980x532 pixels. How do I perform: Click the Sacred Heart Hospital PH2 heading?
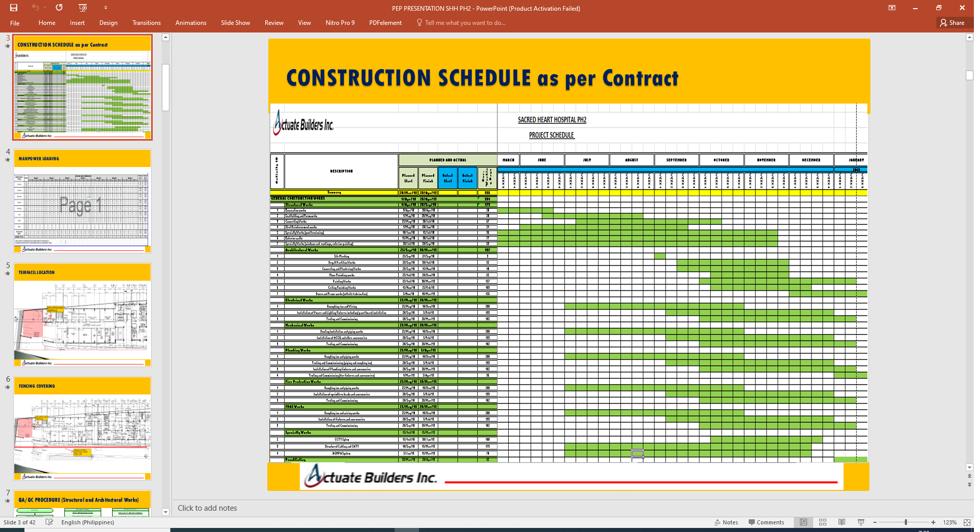tap(552, 120)
